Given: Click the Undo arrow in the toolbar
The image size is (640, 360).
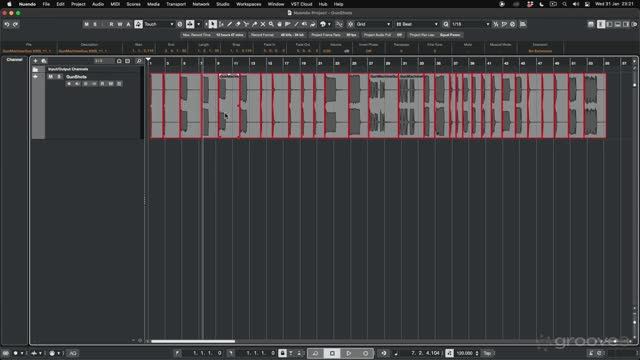Looking at the screenshot, I should pyautogui.click(x=7, y=24).
